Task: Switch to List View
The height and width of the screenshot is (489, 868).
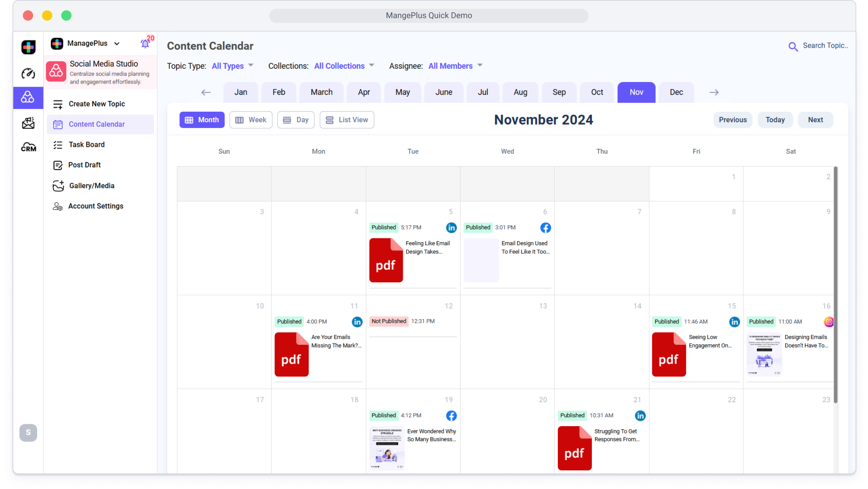Action: pyautogui.click(x=346, y=120)
